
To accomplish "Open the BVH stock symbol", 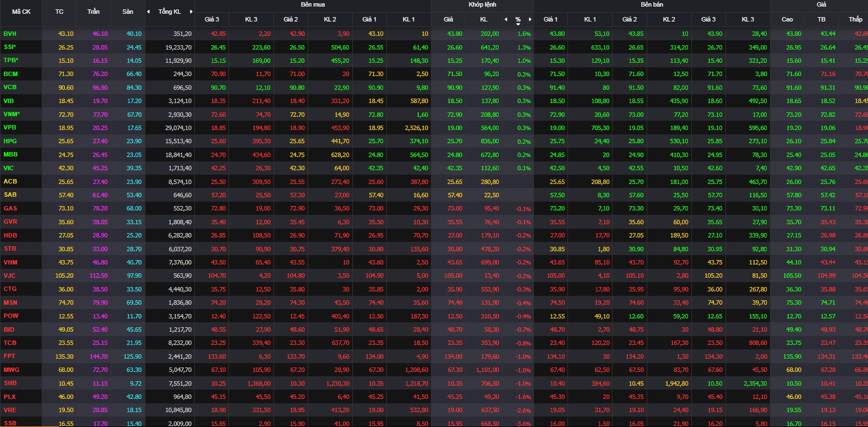I will coord(10,34).
